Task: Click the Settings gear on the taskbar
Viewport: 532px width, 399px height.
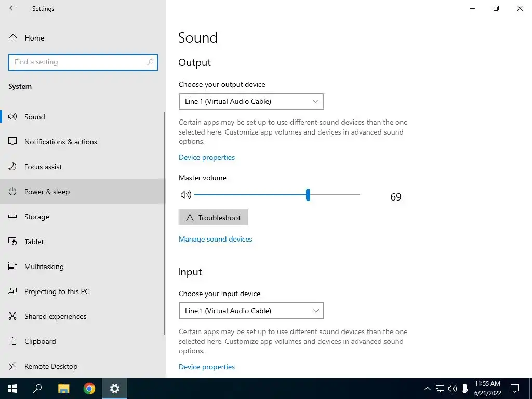Action: [x=115, y=389]
